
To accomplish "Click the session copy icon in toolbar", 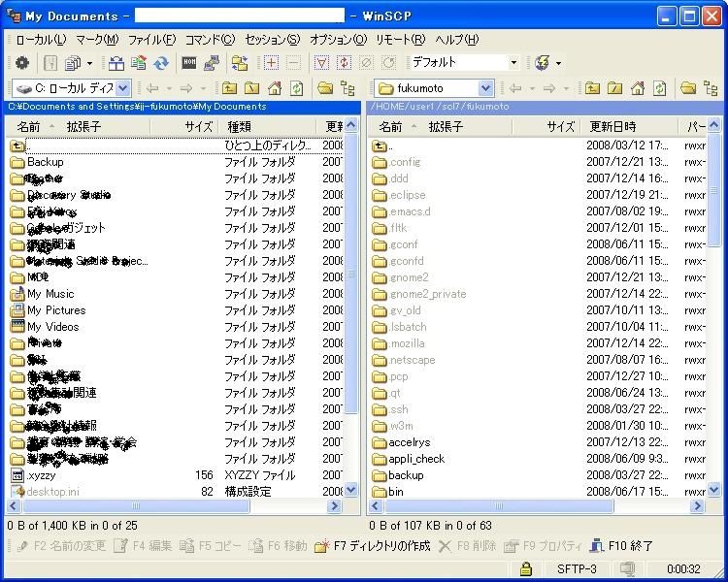I will [x=73, y=63].
